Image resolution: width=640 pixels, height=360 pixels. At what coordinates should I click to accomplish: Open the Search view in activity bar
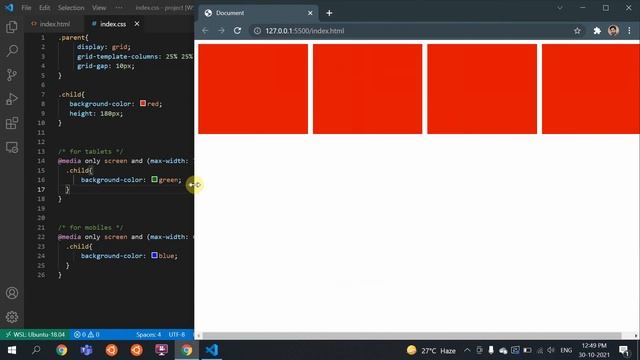(x=12, y=51)
